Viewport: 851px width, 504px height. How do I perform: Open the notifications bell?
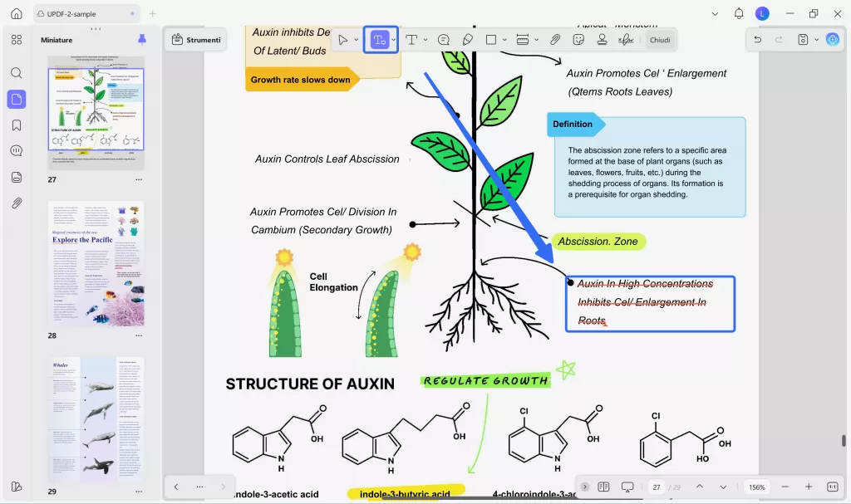coord(739,13)
